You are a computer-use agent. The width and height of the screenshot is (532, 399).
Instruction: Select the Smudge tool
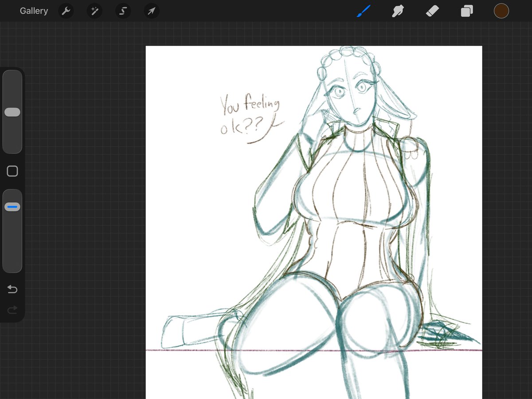[398, 11]
